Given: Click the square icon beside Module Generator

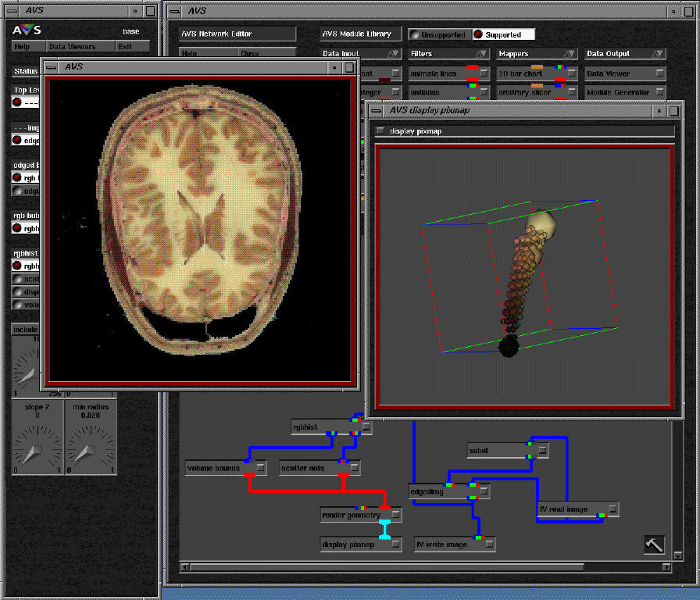Looking at the screenshot, I should coord(660,92).
